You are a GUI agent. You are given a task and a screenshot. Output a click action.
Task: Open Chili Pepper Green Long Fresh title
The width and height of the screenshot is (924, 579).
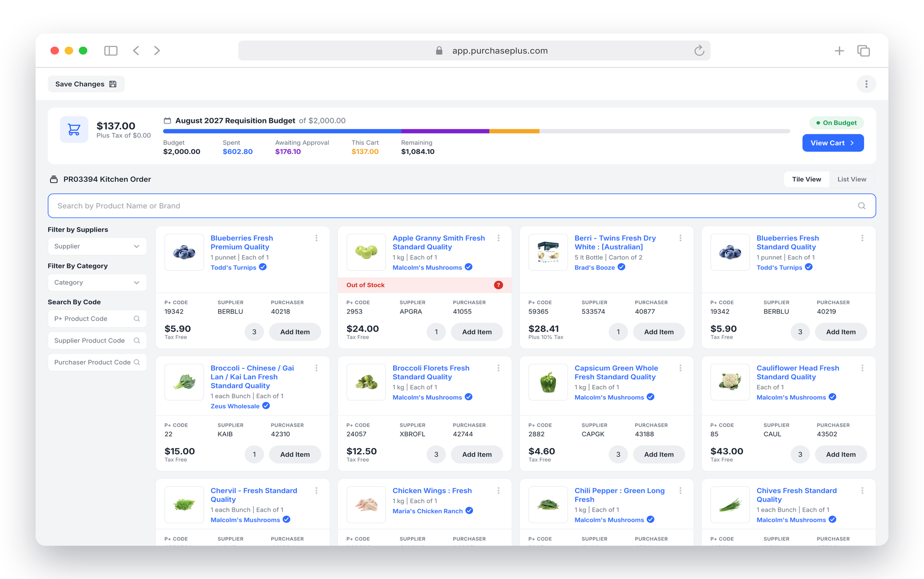click(x=619, y=495)
